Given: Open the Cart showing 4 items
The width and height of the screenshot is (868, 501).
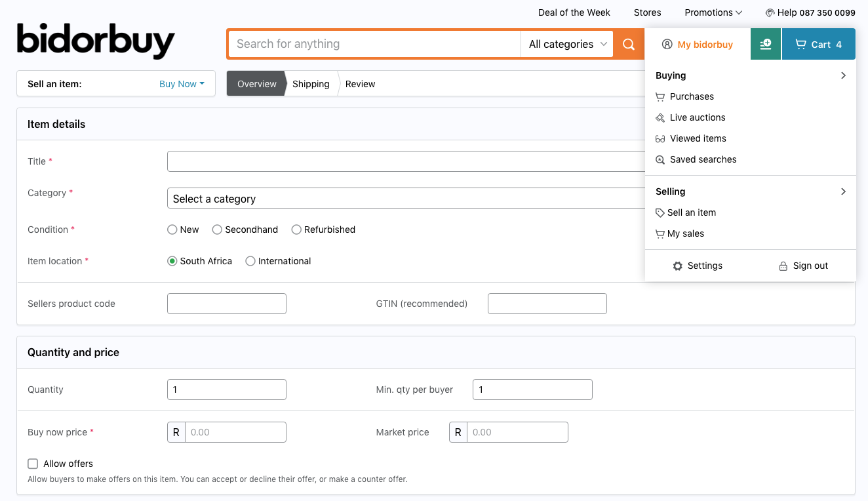Looking at the screenshot, I should (x=818, y=44).
